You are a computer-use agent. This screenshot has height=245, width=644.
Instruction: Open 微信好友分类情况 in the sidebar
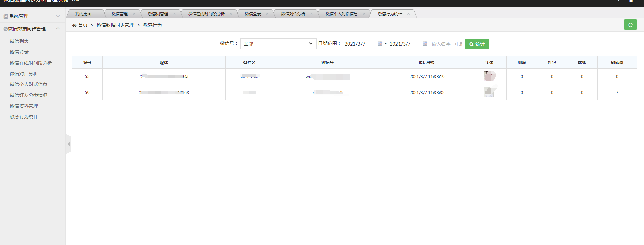click(29, 95)
